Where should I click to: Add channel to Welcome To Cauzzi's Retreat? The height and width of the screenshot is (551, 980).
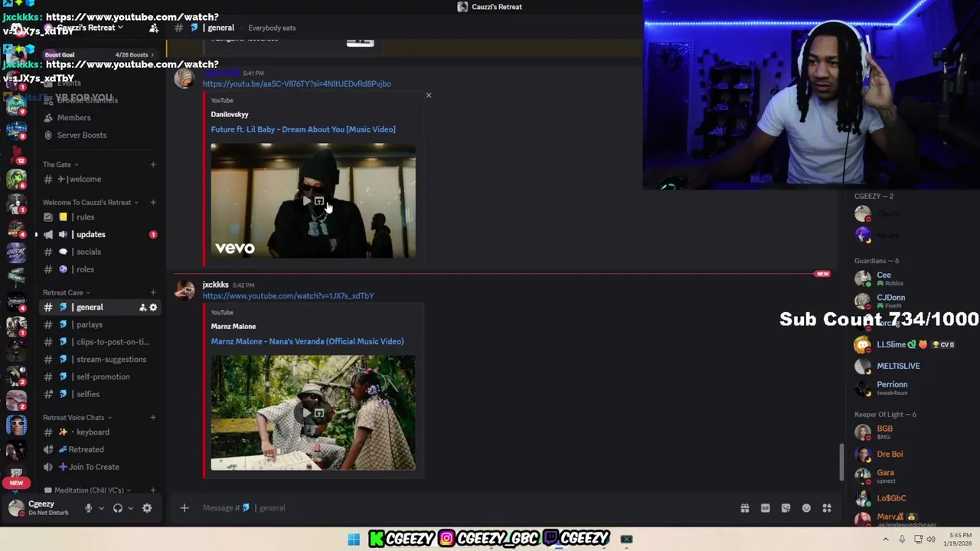click(152, 202)
